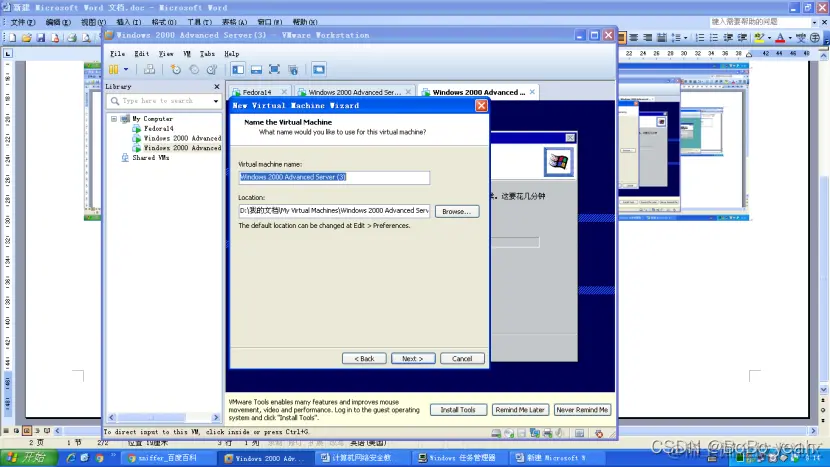The image size is (830, 467).
Task: Select the middle Windows 2000 Advanced tree item
Action: pos(182,138)
